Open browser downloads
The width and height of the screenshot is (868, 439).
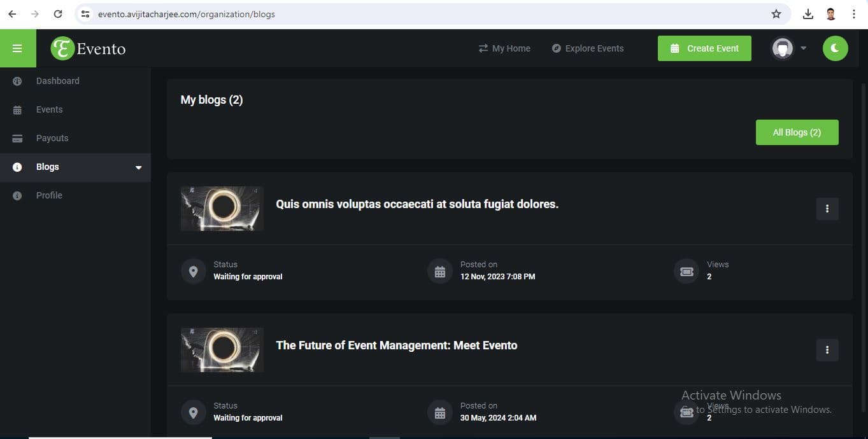point(808,14)
